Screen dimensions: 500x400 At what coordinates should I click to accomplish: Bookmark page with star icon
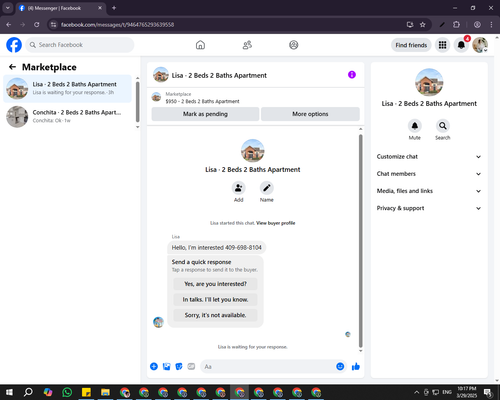coord(423,25)
